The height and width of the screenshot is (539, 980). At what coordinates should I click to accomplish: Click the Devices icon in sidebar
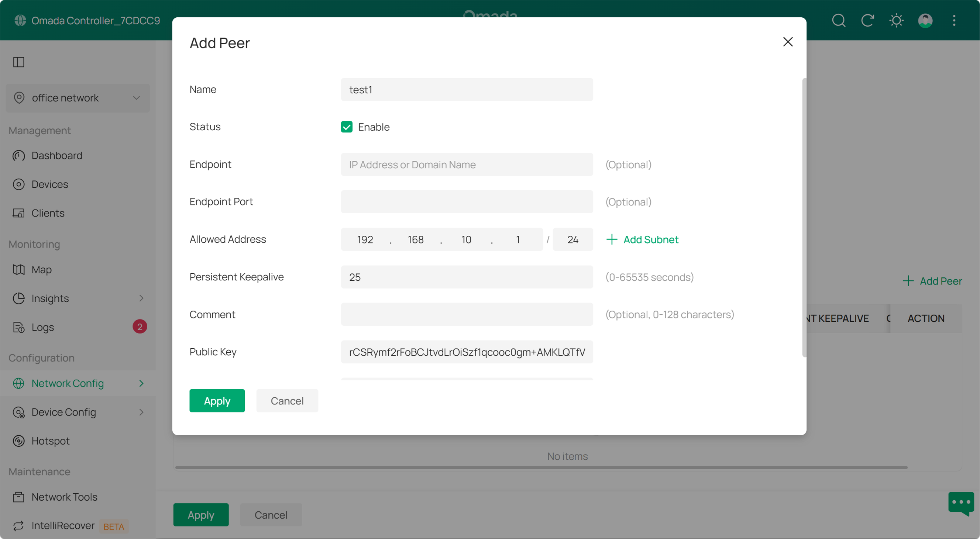pyautogui.click(x=19, y=184)
